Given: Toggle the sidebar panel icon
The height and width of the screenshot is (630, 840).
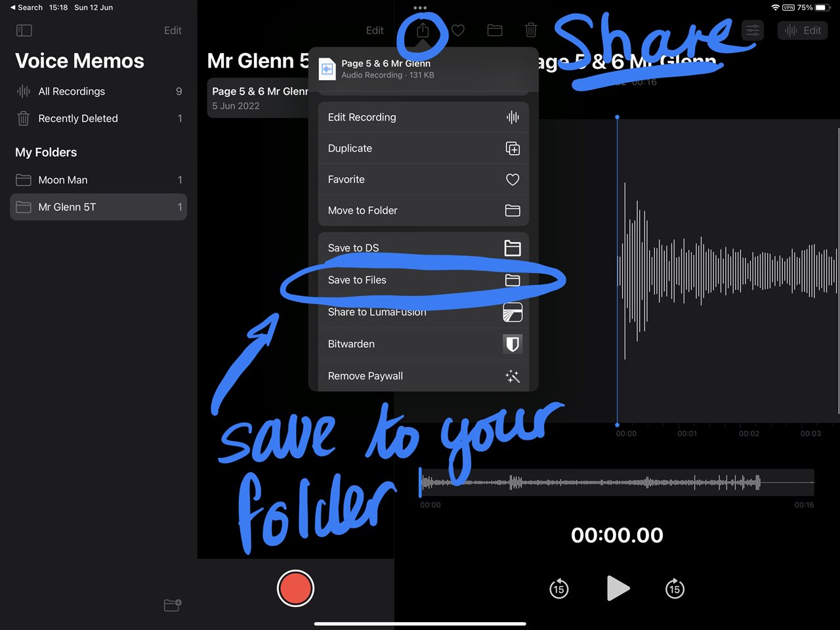Looking at the screenshot, I should pyautogui.click(x=24, y=30).
